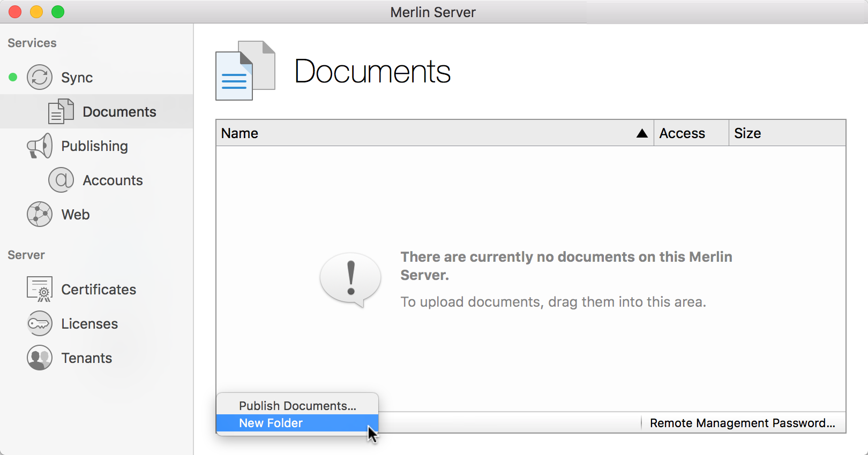The height and width of the screenshot is (455, 868).
Task: Click the large Documents page title
Action: (372, 71)
